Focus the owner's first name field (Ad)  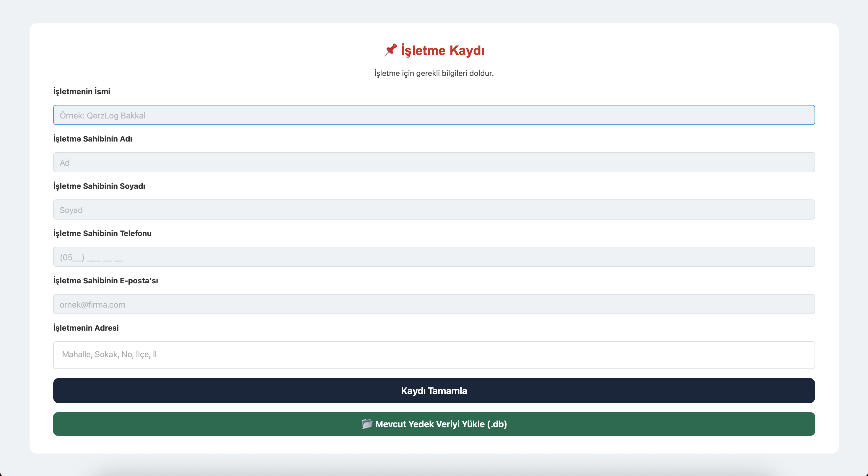click(x=434, y=162)
